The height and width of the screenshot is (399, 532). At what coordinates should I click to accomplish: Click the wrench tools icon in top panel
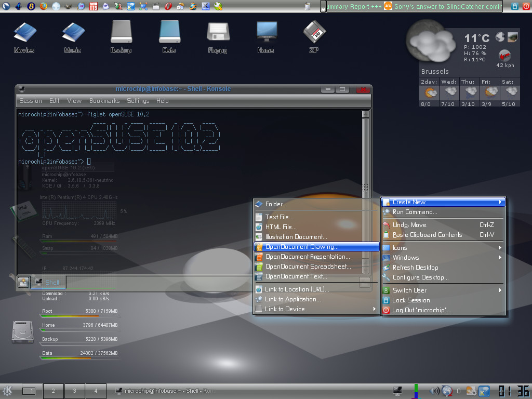pos(218,6)
